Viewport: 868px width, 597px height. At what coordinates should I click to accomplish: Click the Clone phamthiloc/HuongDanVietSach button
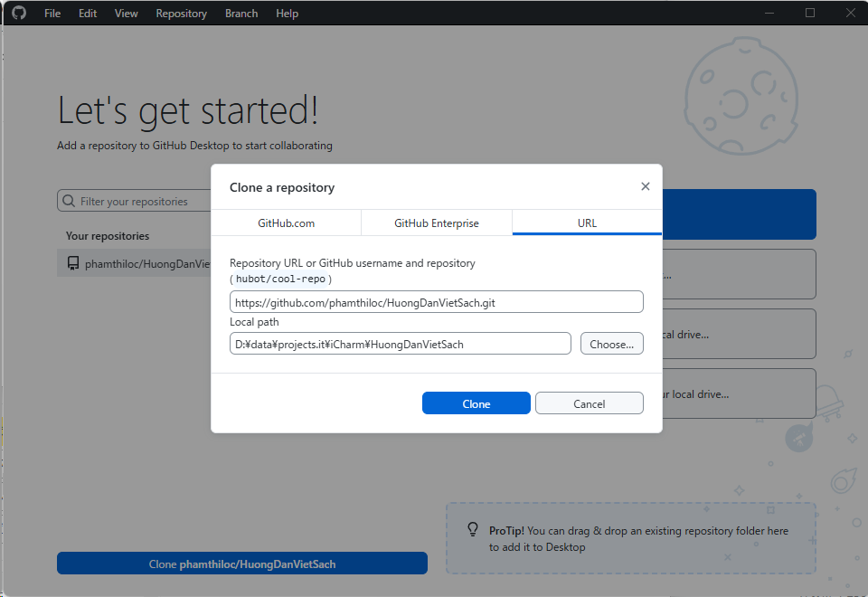[x=242, y=564]
